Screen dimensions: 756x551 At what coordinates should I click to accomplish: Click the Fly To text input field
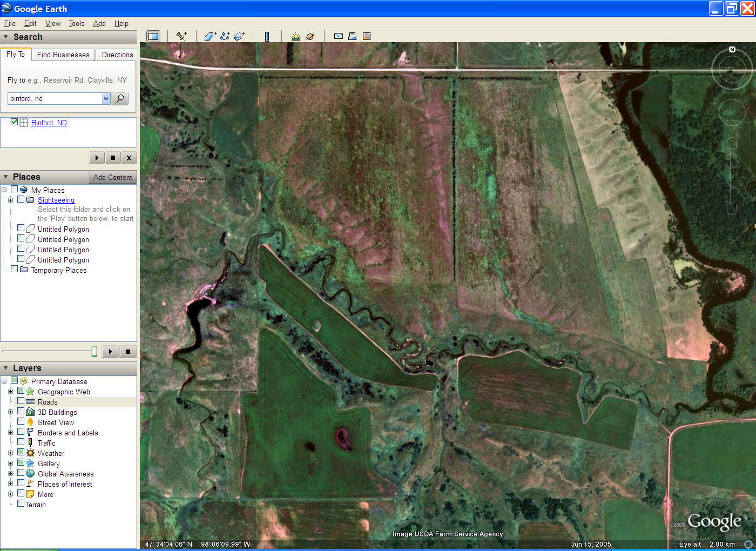coord(55,98)
